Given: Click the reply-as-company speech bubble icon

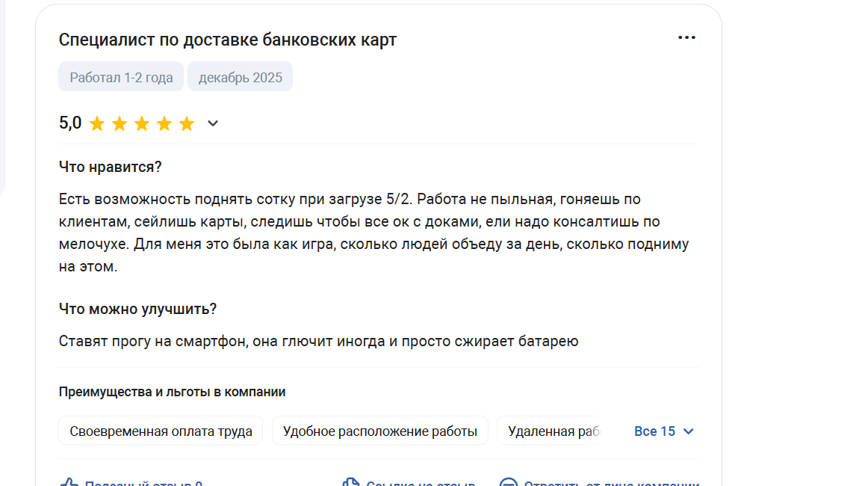Looking at the screenshot, I should (x=509, y=483).
